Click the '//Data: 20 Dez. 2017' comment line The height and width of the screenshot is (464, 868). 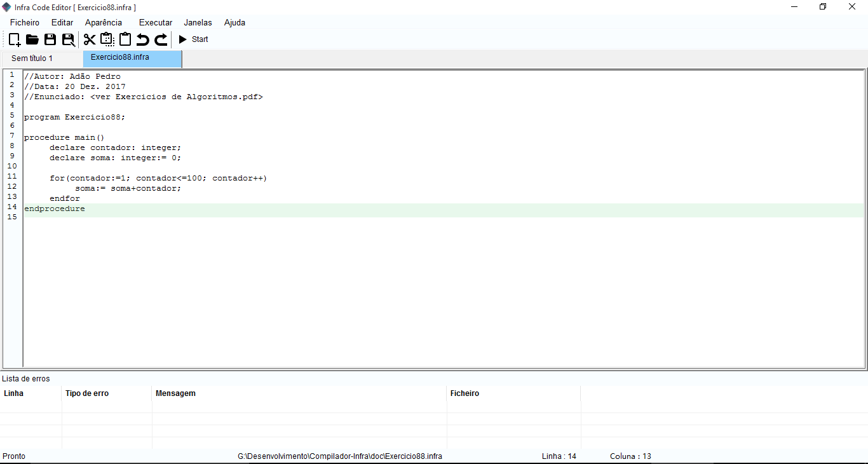(x=75, y=86)
